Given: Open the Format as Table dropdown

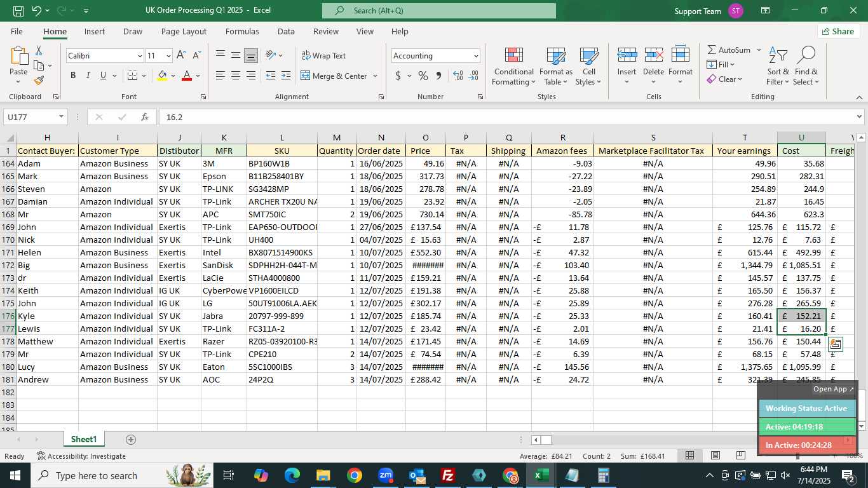Looking at the screenshot, I should pos(556,66).
